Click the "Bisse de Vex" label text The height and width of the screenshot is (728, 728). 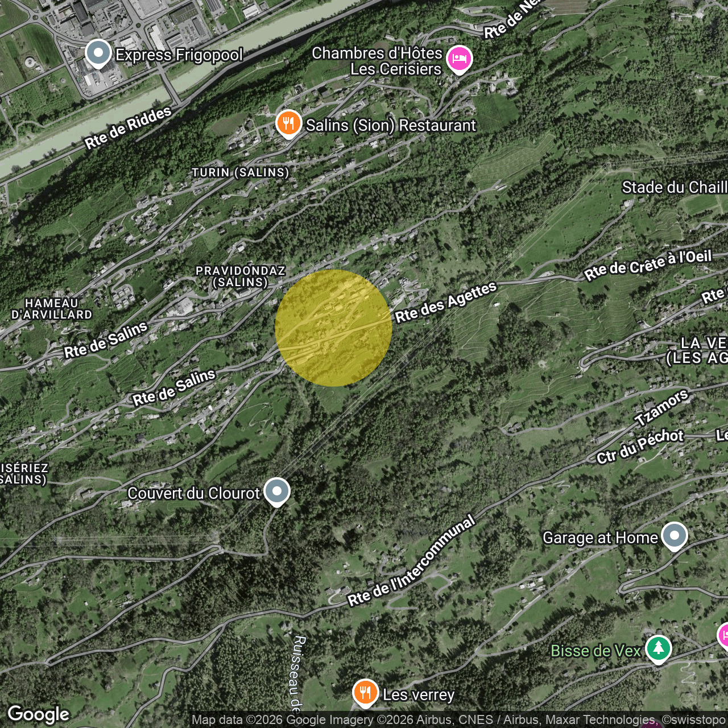(595, 651)
